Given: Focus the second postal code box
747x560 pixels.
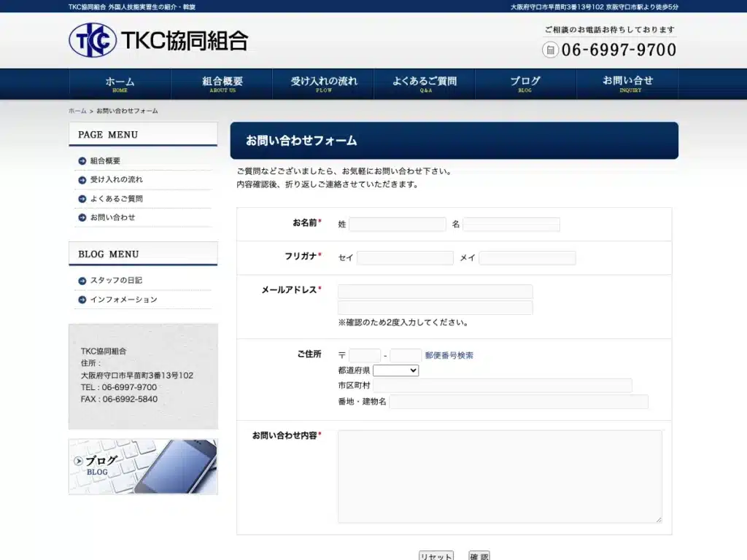Looking at the screenshot, I should (406, 356).
